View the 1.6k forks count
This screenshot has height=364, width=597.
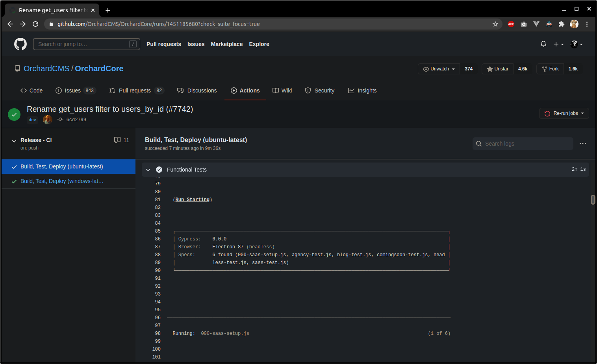pyautogui.click(x=573, y=69)
